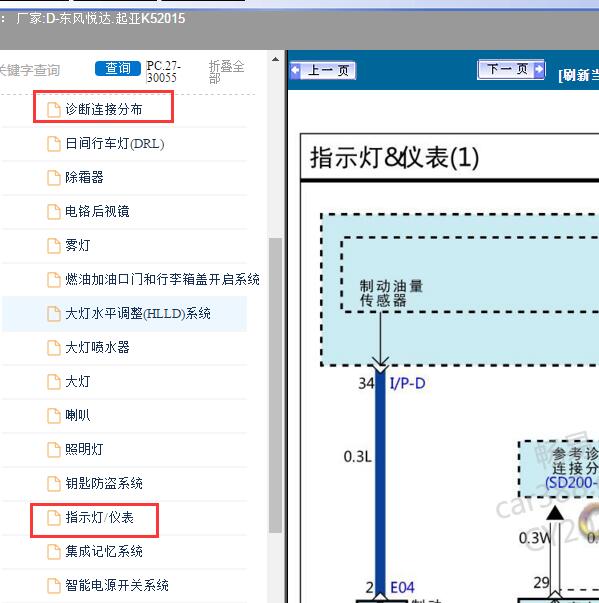Click document icon beside 日间行车灯(DRL)

[x=54, y=144]
